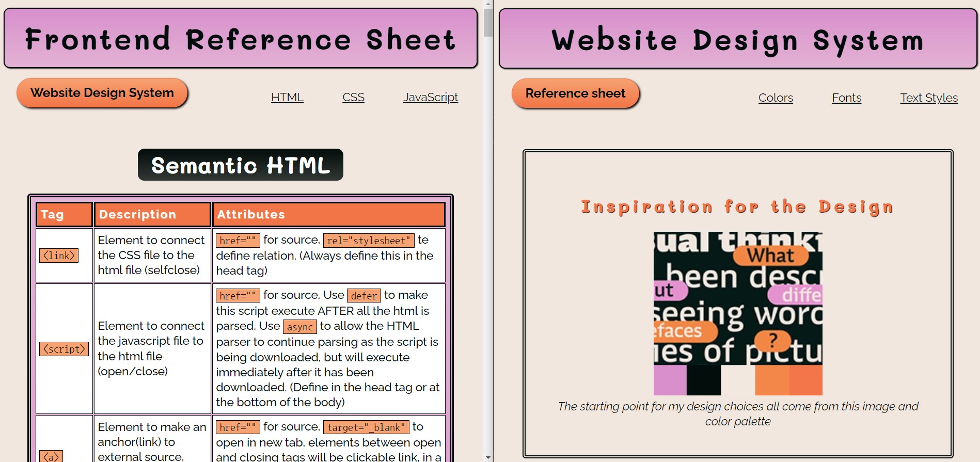The image size is (980, 462).
Task: Click the href="" snippet in script row
Action: (x=238, y=296)
